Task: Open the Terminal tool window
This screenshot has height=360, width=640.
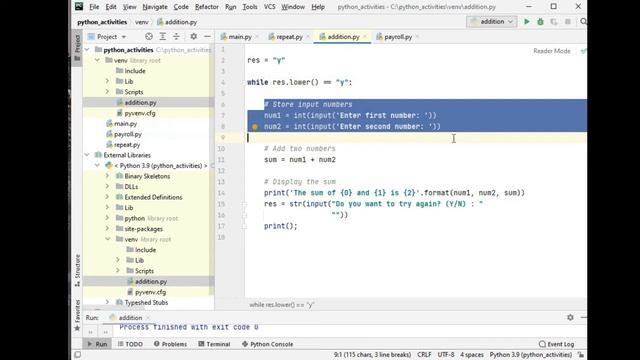Action: 214,344
